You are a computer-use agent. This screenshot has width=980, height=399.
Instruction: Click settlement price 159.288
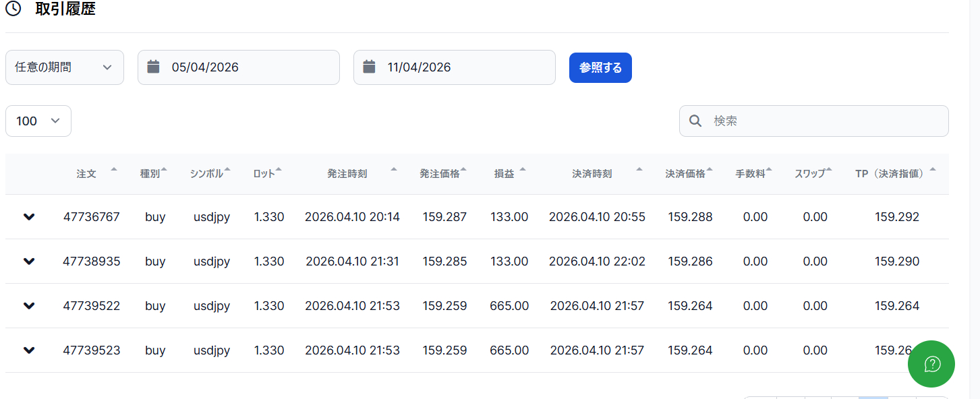(x=691, y=217)
